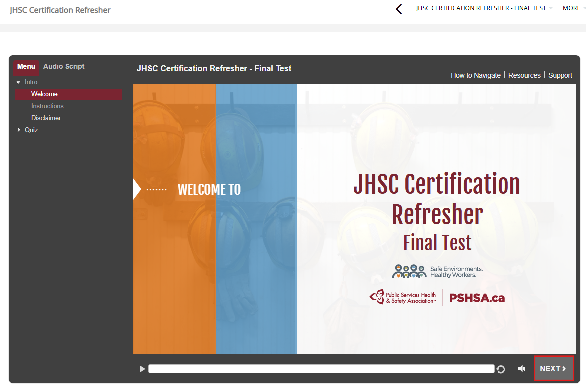Click the Safe Environments Healthy Workers people icon
The height and width of the screenshot is (392, 586).
click(x=409, y=271)
